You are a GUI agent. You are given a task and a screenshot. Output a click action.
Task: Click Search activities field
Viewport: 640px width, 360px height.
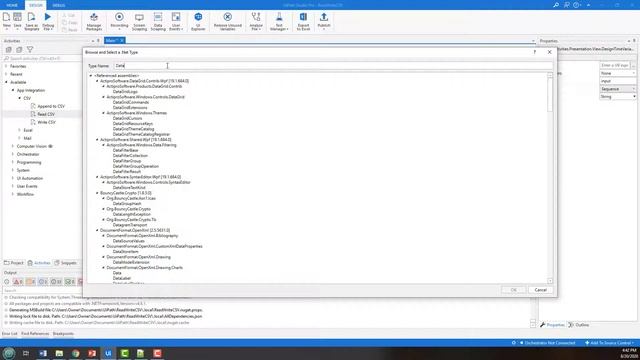click(42, 58)
